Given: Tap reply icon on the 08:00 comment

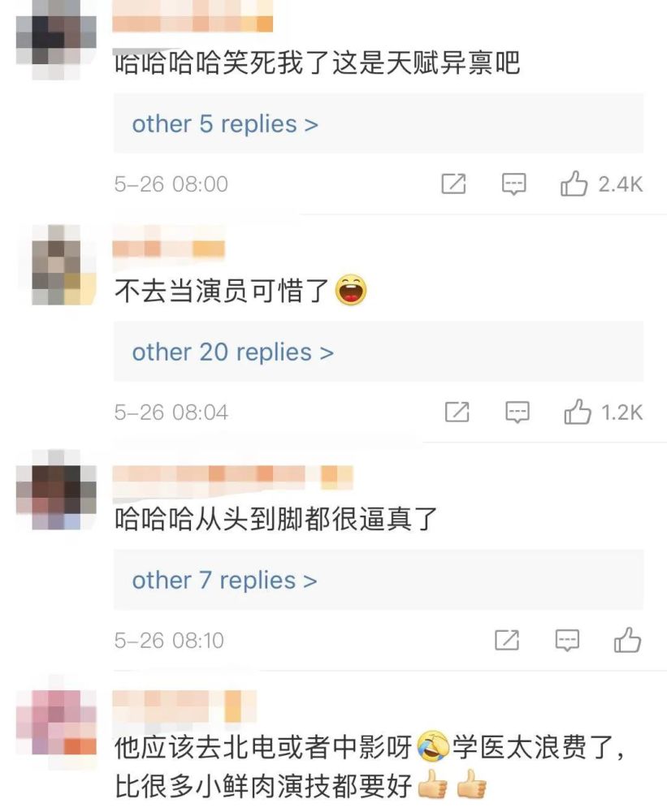Looking at the screenshot, I should 513,184.
